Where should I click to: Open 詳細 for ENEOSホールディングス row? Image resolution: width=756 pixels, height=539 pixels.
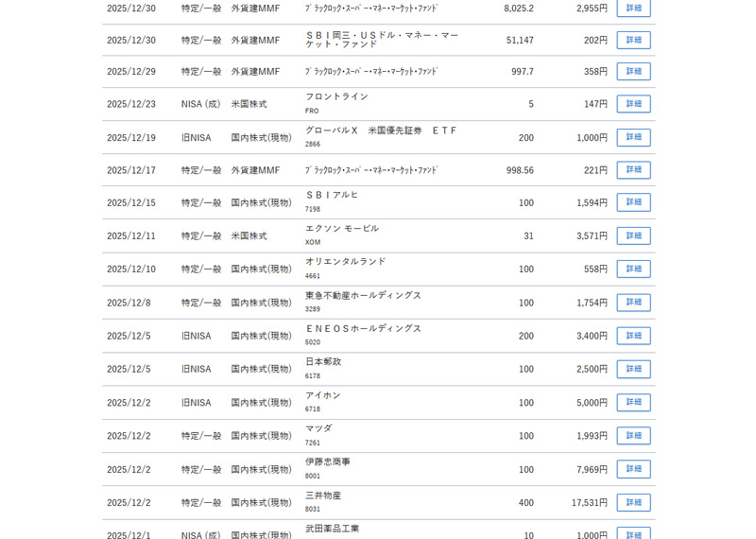[x=633, y=336]
